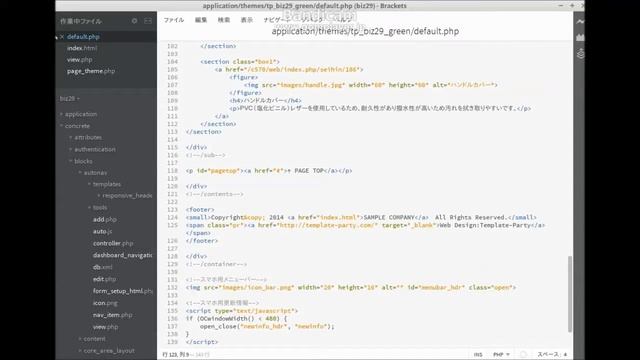Select default.php in working files
The width and height of the screenshot is (640, 360).
83,37
